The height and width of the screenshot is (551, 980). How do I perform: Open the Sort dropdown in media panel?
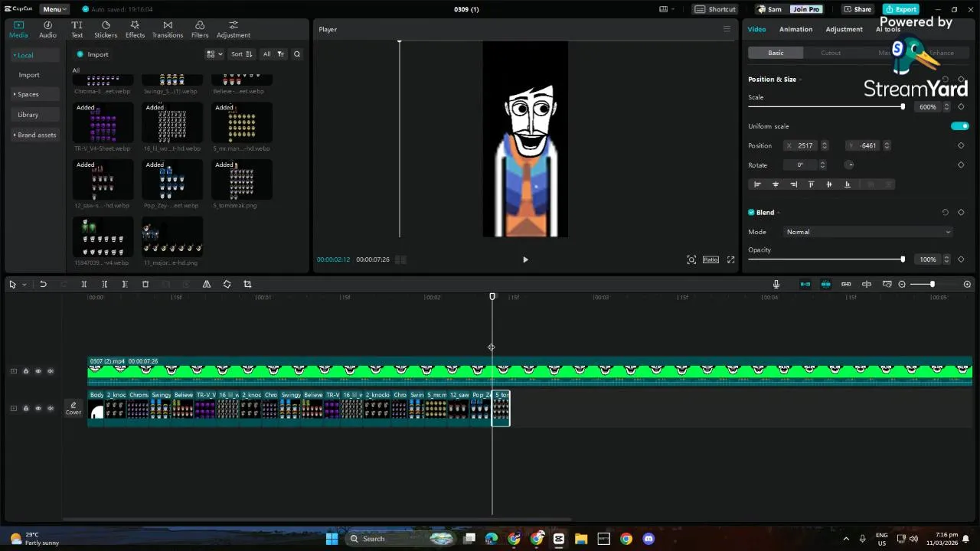click(x=241, y=54)
